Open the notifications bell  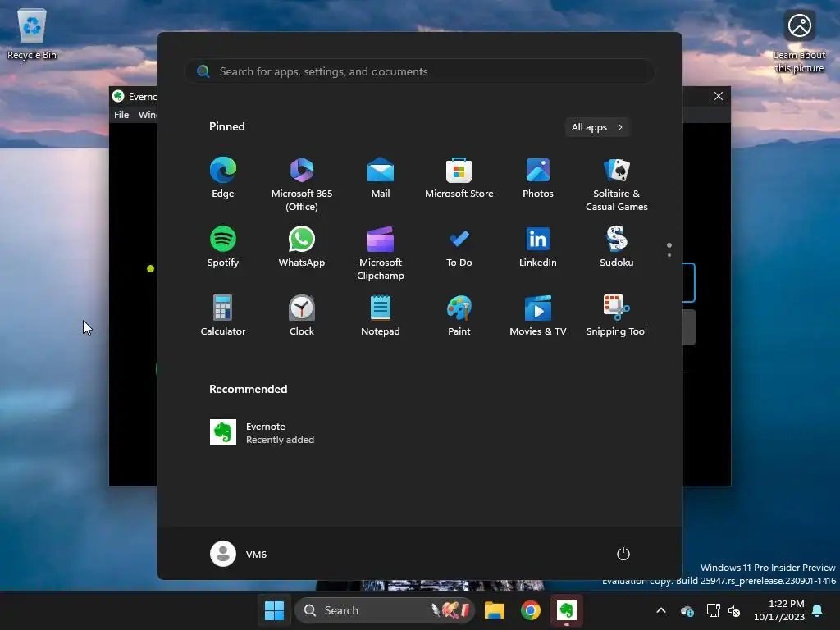(818, 610)
